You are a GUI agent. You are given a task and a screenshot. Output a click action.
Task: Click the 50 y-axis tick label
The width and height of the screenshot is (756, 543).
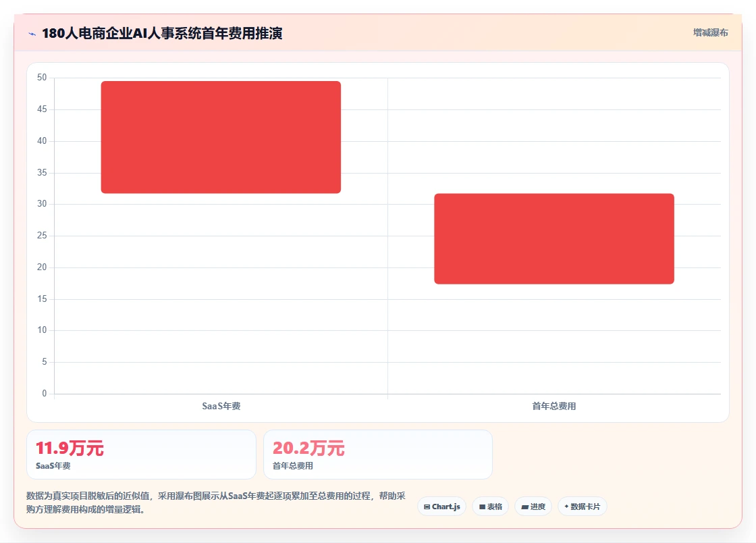click(x=42, y=77)
